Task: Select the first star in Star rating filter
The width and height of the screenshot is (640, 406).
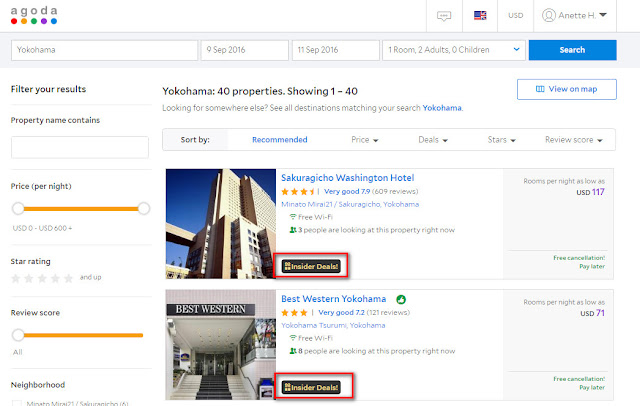Action: click(16, 278)
